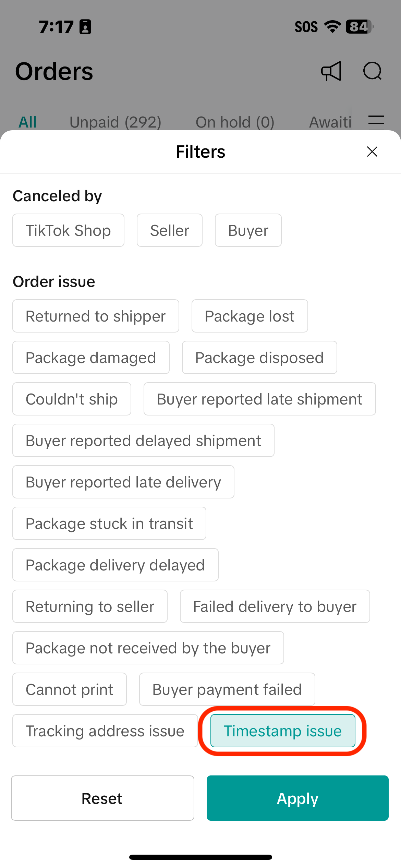401x868 pixels.
Task: Enable the Returned to shipper filter
Action: (x=96, y=316)
